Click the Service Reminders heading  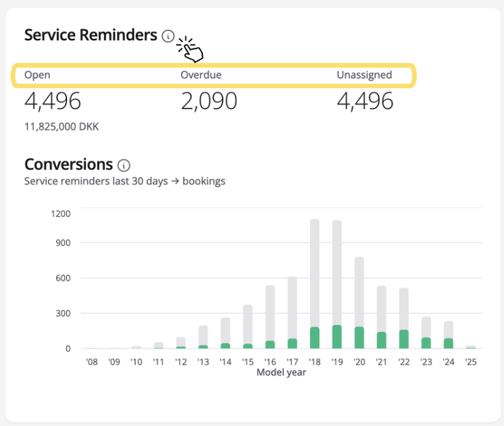click(90, 35)
